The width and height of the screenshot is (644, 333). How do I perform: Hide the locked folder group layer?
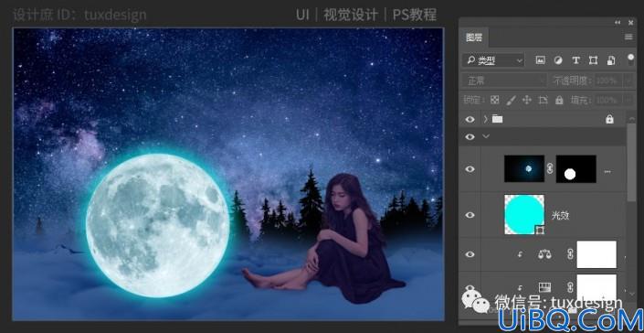point(470,119)
